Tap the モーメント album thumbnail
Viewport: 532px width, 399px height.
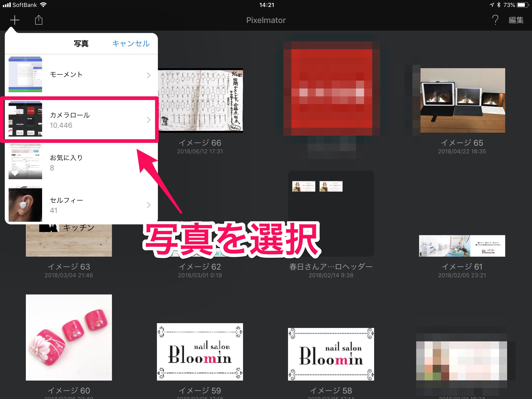coord(25,75)
